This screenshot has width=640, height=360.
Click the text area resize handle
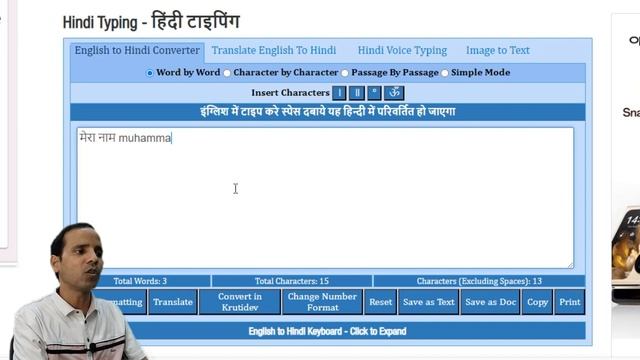(570, 265)
